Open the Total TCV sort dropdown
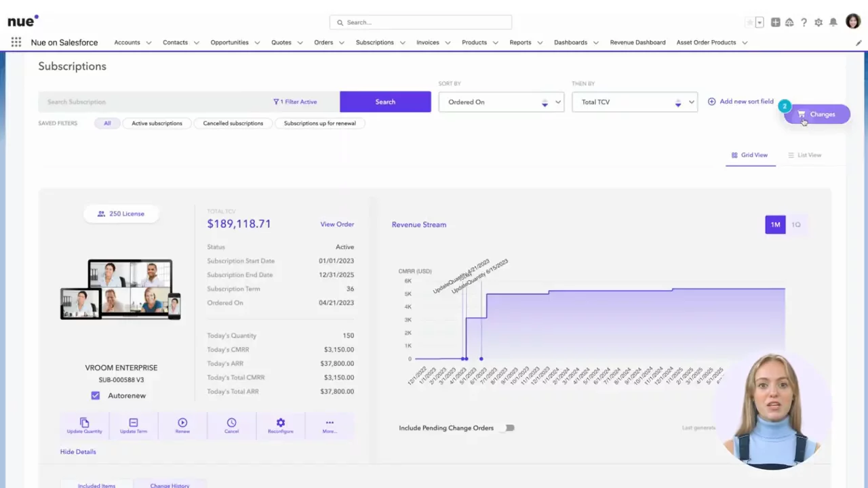The height and width of the screenshot is (488, 868). tap(634, 102)
